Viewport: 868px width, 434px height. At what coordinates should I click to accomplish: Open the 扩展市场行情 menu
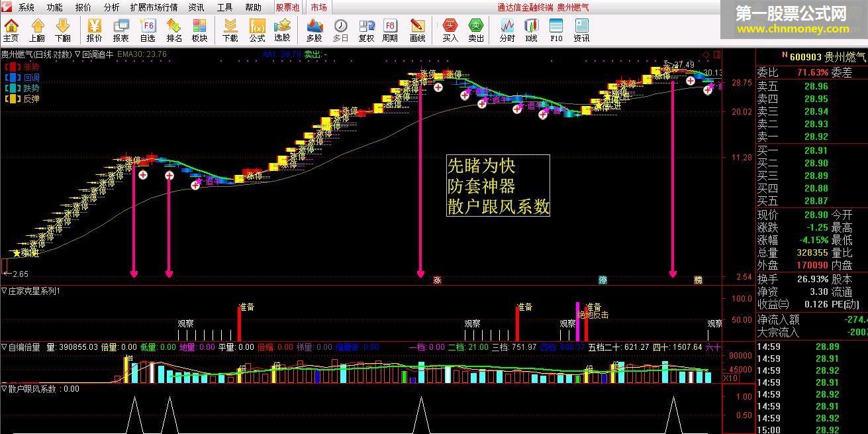(154, 7)
